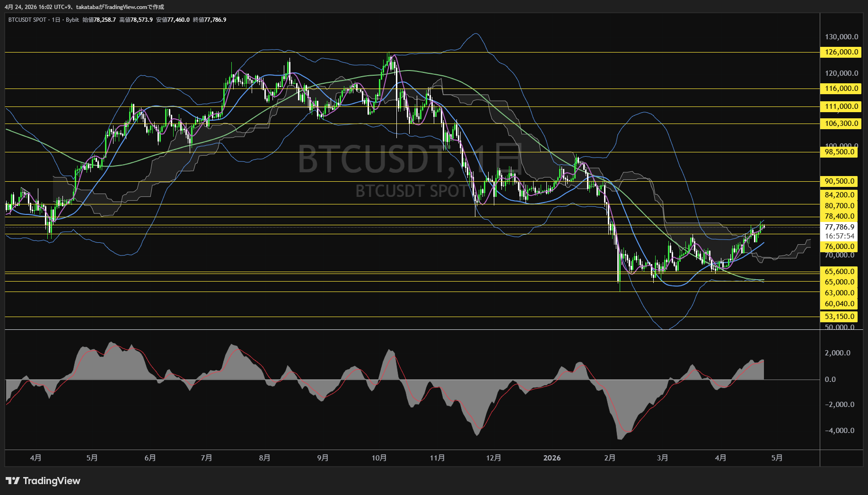Click the 終値 77,786.9 close value in header
Image resolution: width=868 pixels, height=495 pixels.
click(210, 20)
